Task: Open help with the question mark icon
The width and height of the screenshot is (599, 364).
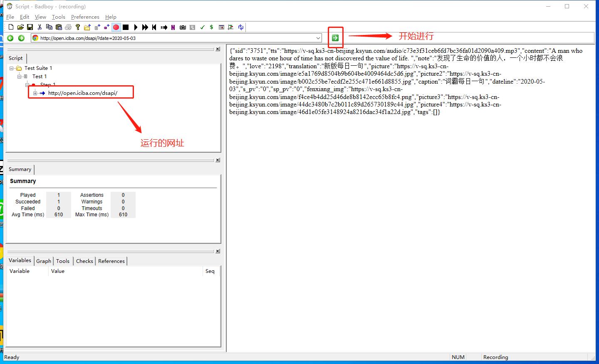Action: pyautogui.click(x=78, y=27)
